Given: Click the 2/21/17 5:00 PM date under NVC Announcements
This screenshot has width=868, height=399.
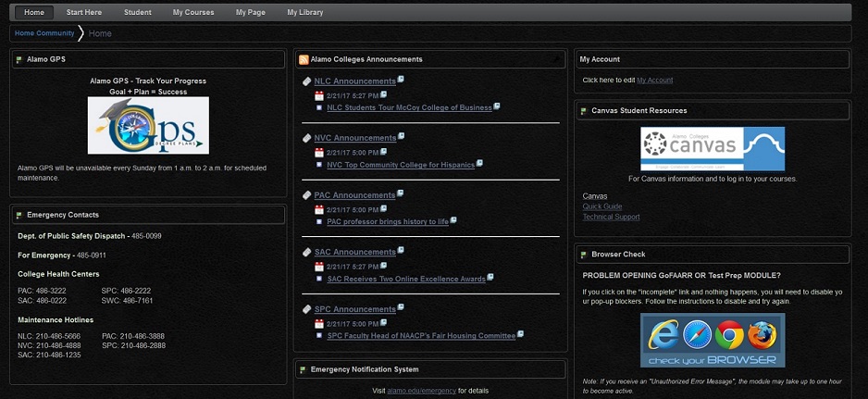Looking at the screenshot, I should [x=353, y=153].
